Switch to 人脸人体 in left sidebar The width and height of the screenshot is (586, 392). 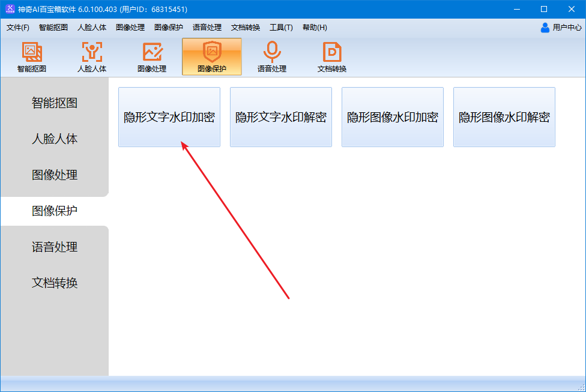(x=55, y=139)
